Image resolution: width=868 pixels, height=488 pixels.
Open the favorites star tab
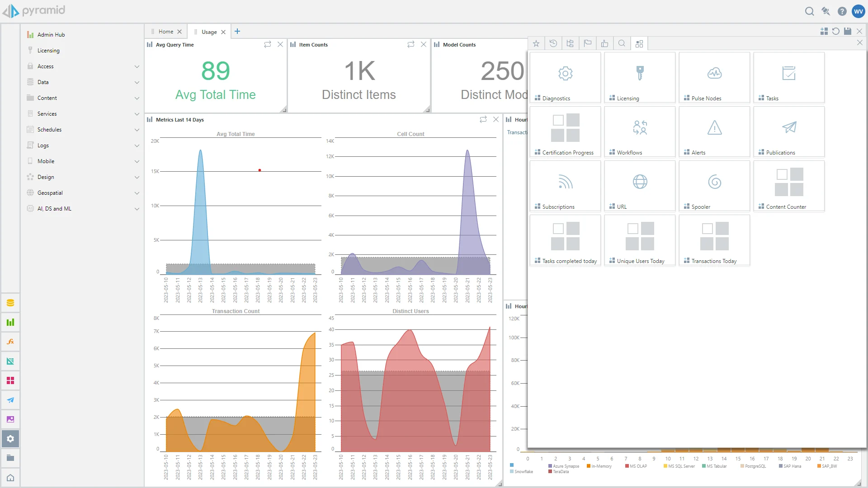pos(536,43)
